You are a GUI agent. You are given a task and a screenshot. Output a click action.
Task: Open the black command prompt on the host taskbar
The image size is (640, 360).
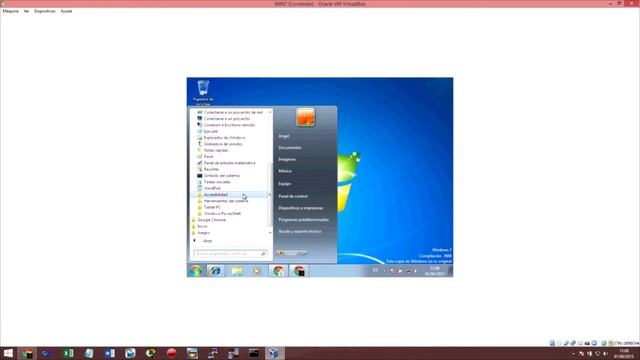coord(253,353)
